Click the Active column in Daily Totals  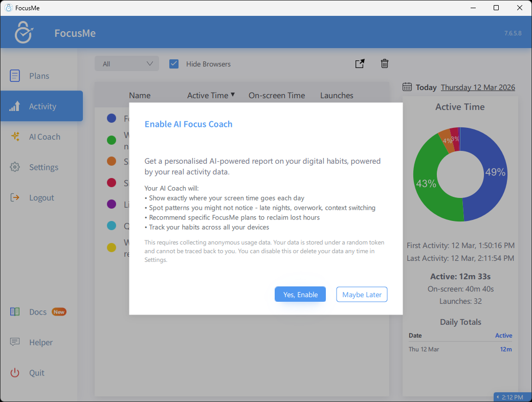coord(503,336)
